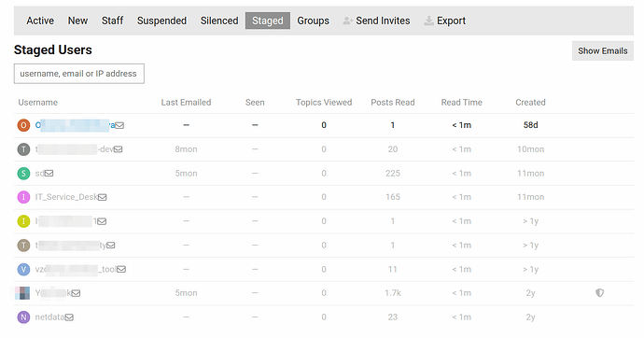Click the 165 posts read value

[x=393, y=197]
